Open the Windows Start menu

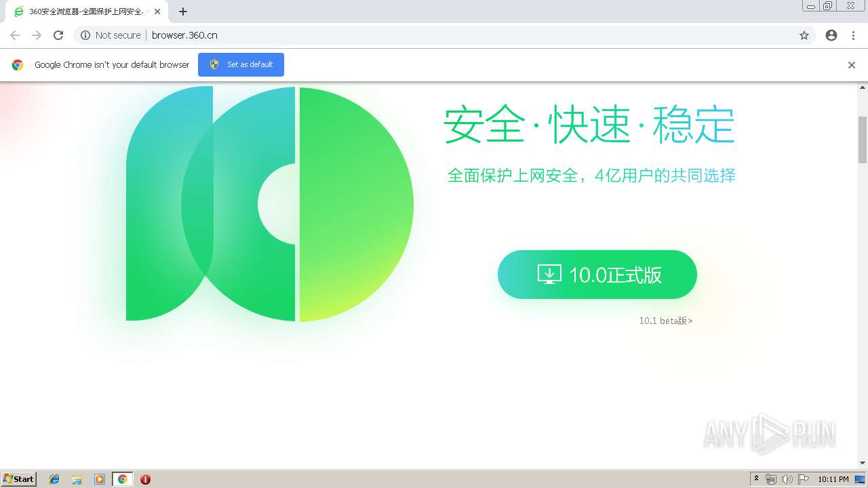[x=19, y=479]
